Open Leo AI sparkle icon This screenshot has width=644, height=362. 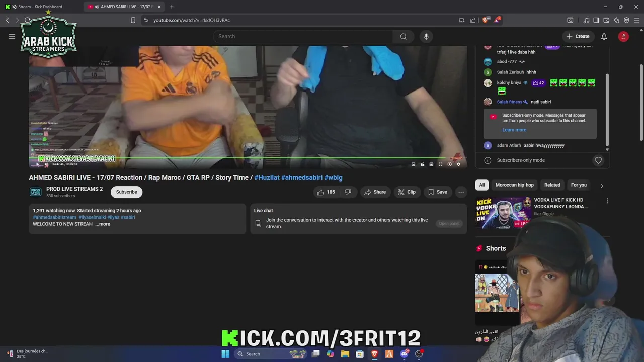tap(616, 20)
